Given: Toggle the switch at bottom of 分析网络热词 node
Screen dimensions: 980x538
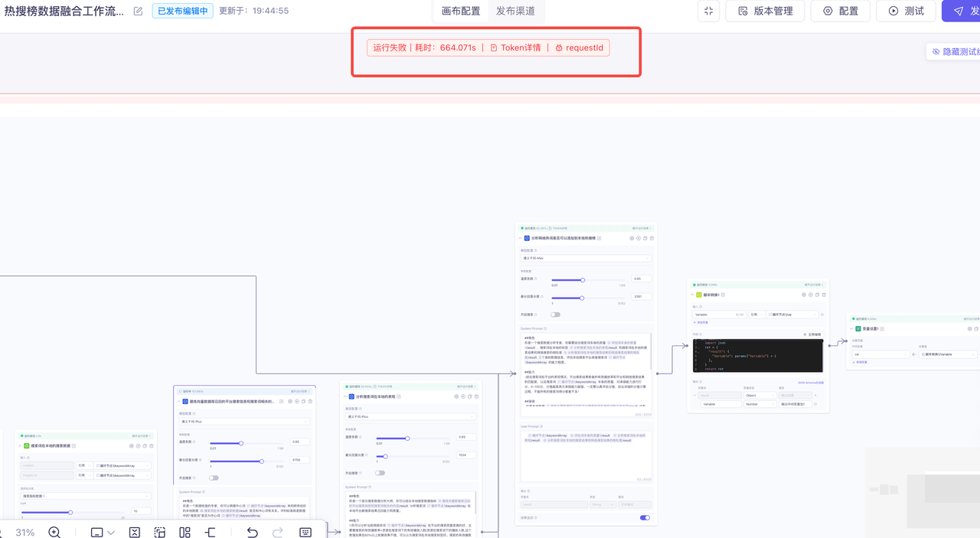Looking at the screenshot, I should click(x=645, y=517).
